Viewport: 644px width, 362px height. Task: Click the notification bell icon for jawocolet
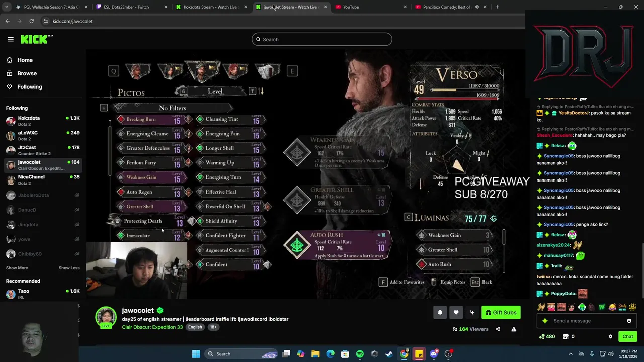point(440,312)
